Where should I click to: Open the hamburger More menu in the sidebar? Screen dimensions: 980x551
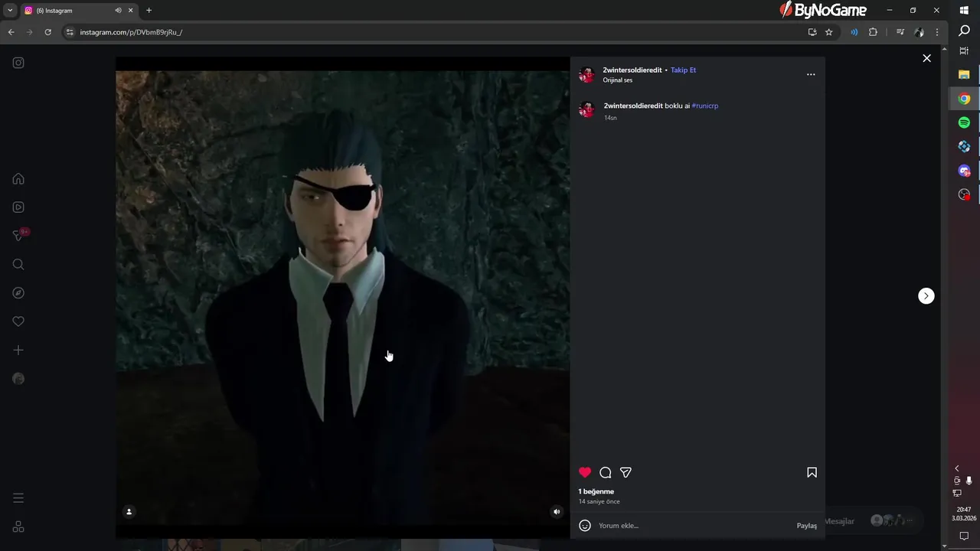coord(18,498)
